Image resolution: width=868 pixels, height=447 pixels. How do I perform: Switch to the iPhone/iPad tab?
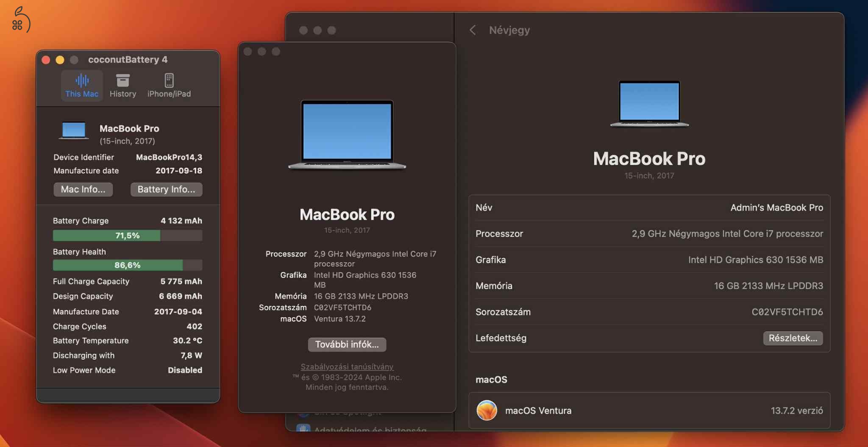coord(169,86)
